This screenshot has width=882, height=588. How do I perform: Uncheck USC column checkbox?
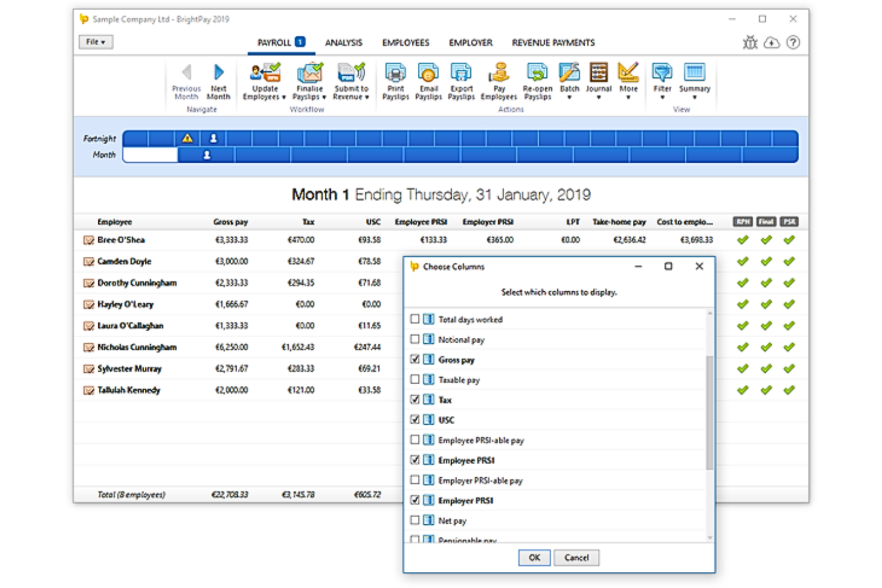(415, 420)
